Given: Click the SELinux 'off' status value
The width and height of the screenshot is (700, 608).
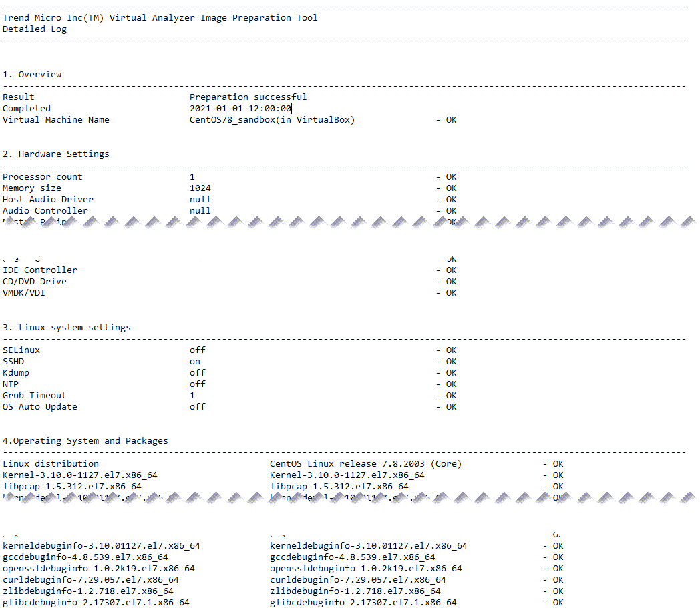Looking at the screenshot, I should tap(194, 350).
